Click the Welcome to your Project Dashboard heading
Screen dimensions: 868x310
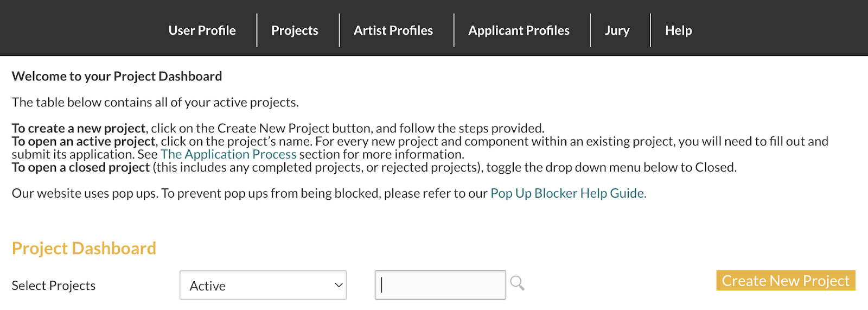point(117,76)
